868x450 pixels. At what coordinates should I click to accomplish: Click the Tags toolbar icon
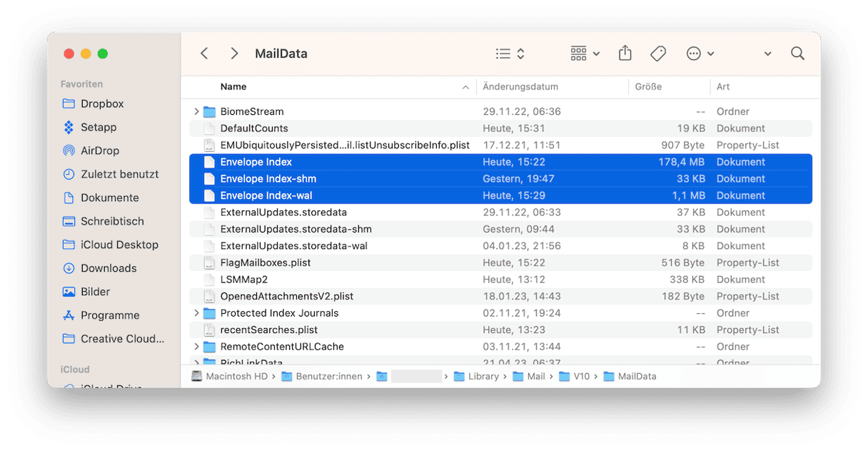[658, 54]
